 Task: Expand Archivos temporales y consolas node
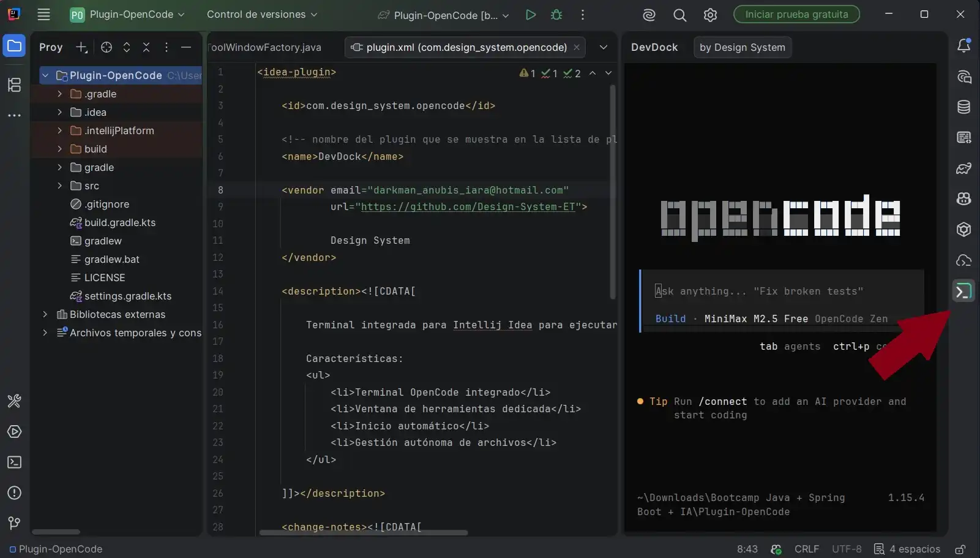[x=45, y=333]
